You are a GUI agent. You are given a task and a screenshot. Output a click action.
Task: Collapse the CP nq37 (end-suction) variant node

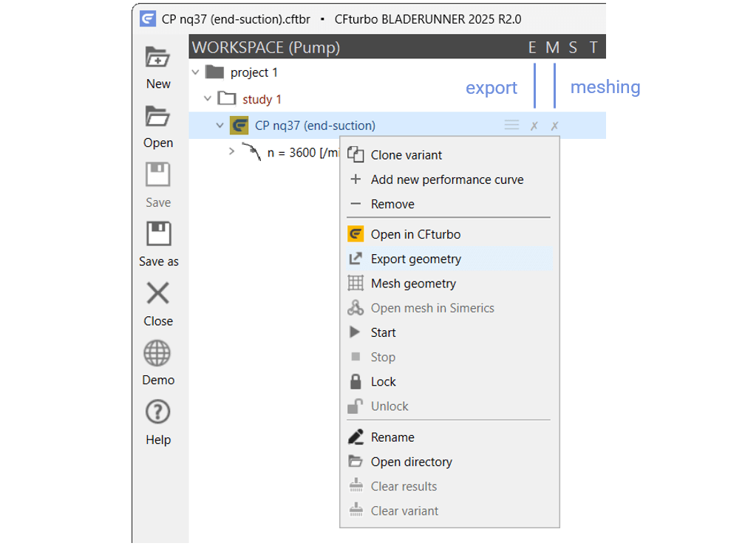coord(220,126)
